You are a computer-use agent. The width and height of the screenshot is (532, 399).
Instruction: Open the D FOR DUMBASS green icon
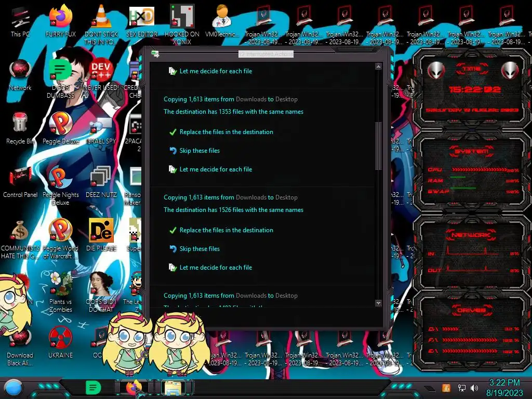[60, 79]
